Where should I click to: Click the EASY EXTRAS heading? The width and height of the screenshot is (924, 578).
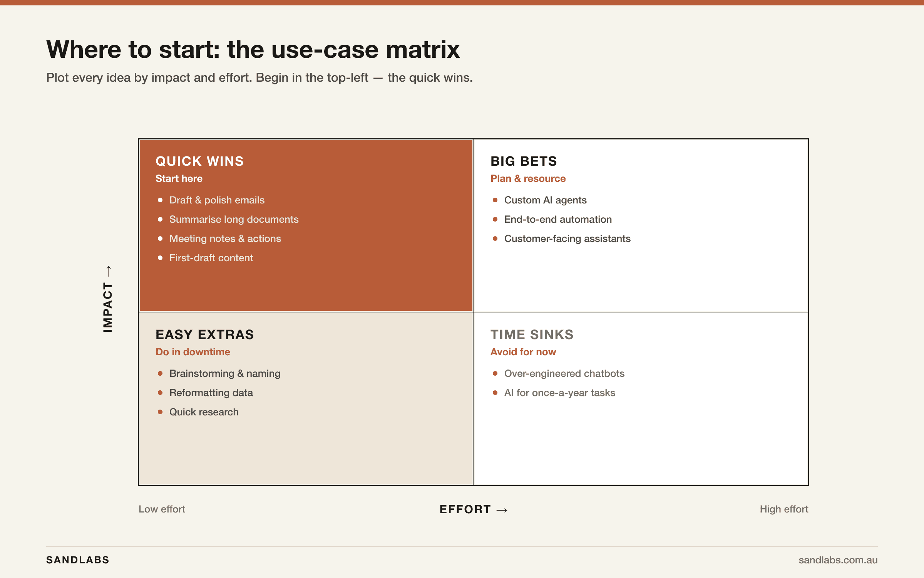pos(205,334)
